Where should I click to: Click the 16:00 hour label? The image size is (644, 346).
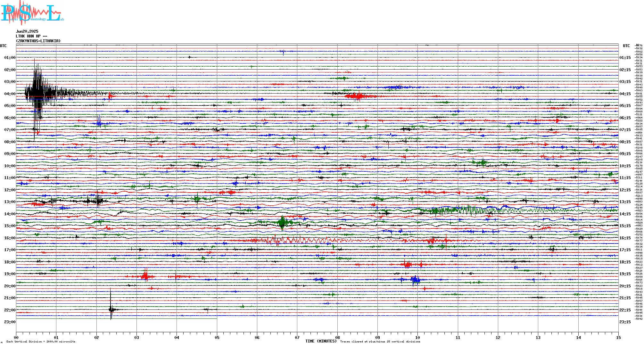click(x=10, y=238)
